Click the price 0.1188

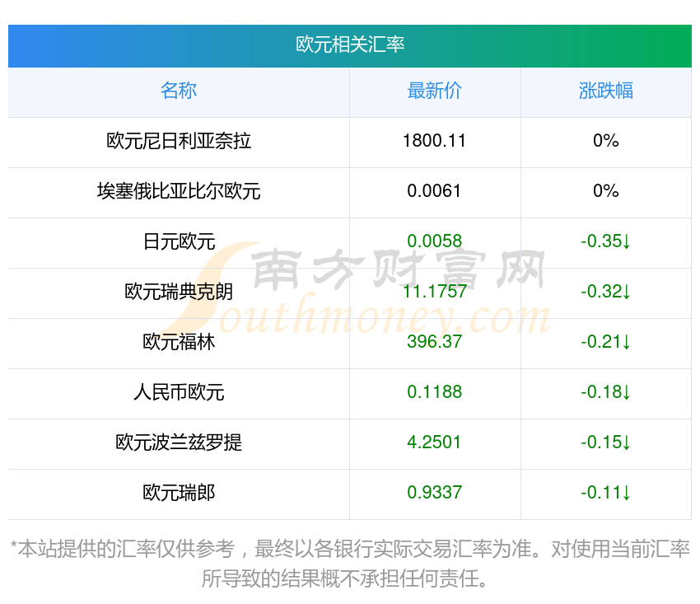coord(434,392)
